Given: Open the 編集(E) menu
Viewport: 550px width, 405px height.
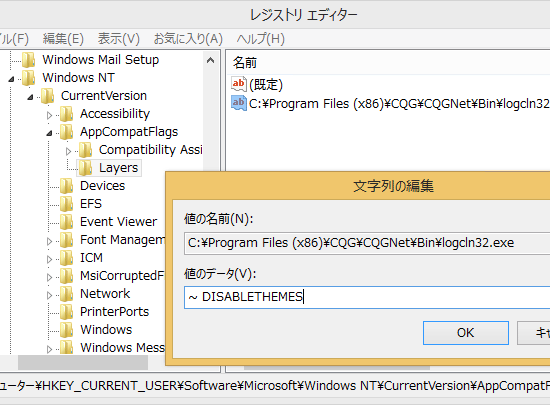Looking at the screenshot, I should pos(63,39).
